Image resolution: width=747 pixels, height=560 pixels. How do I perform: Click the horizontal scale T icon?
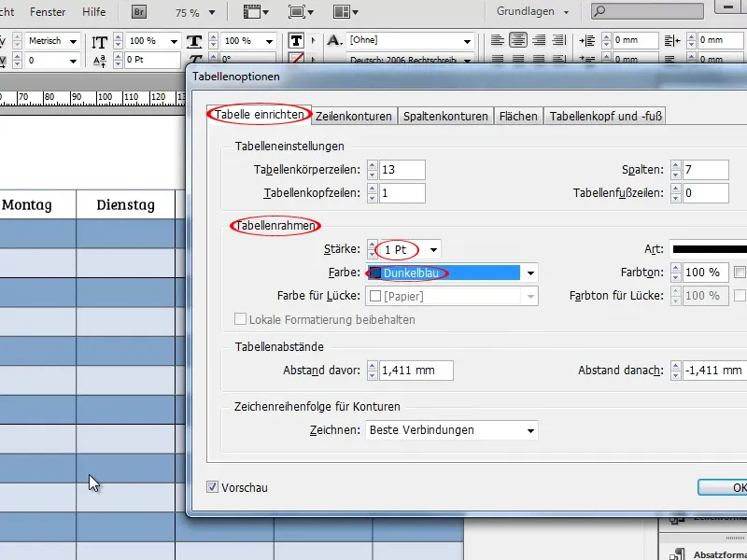click(x=194, y=41)
